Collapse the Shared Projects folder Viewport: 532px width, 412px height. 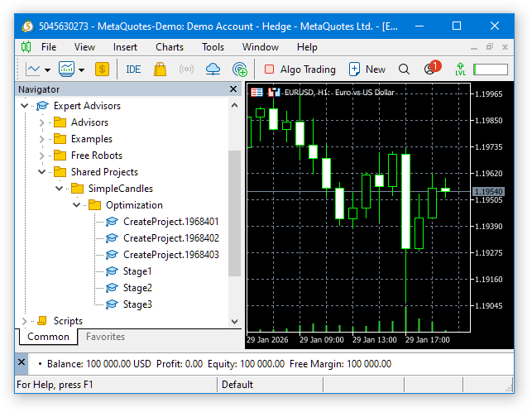click(x=41, y=172)
